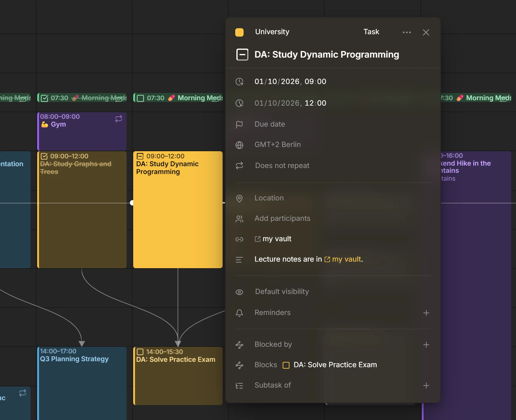
Task: Click the location pin icon
Action: tap(239, 198)
